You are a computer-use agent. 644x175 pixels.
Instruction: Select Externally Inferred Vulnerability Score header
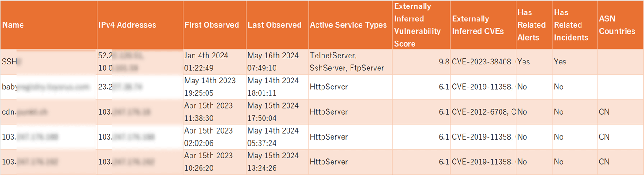pos(421,25)
